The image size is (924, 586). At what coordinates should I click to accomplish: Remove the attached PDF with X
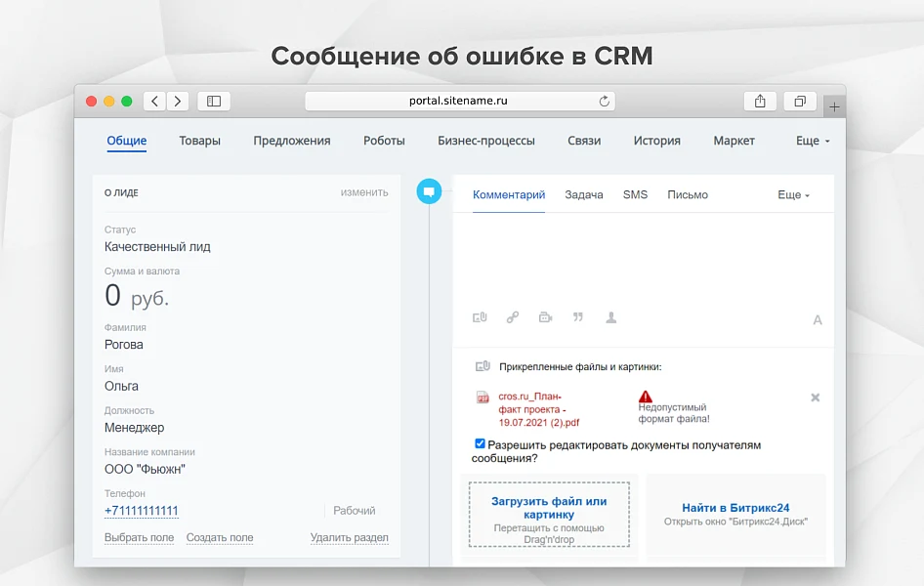tap(815, 398)
